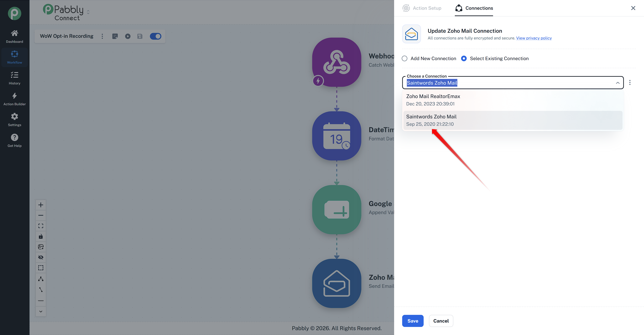644x335 pixels.
Task: Click the auto-layout hierarchy icon
Action: pyautogui.click(x=41, y=279)
